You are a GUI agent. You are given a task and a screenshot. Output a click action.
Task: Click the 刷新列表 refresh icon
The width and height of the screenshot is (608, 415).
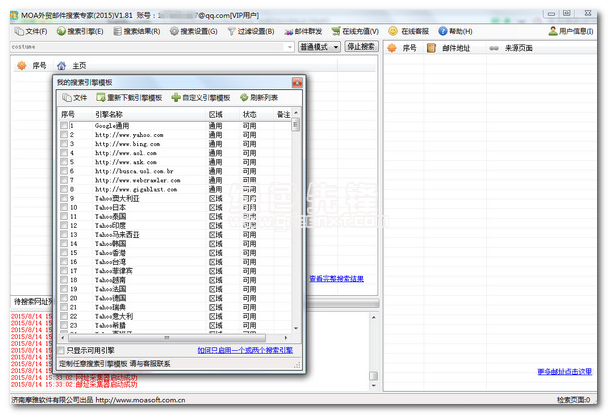pos(244,98)
